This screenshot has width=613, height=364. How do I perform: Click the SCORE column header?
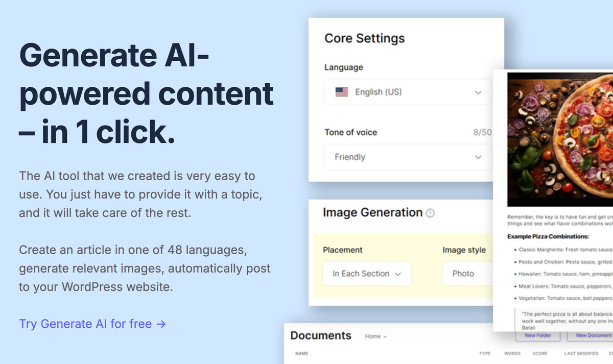tap(539, 353)
